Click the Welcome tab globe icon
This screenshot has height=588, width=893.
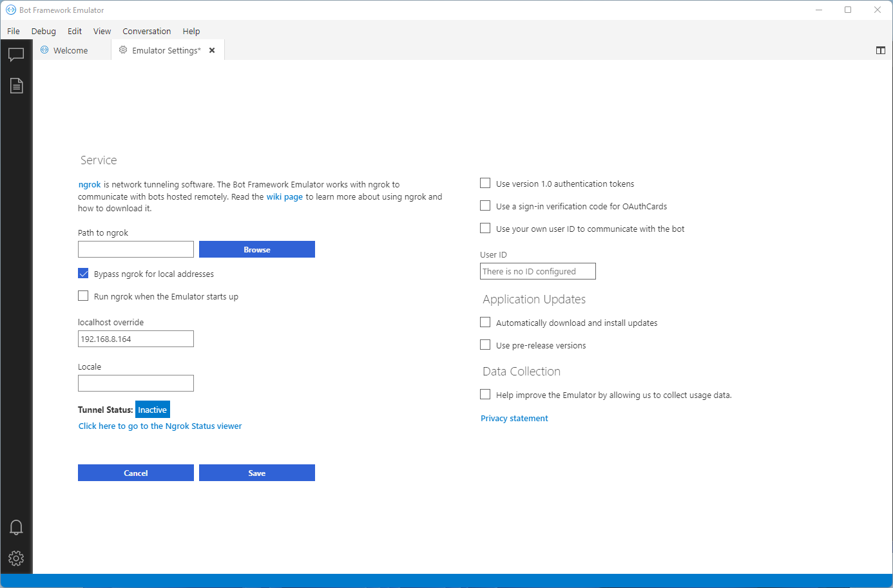coord(44,50)
